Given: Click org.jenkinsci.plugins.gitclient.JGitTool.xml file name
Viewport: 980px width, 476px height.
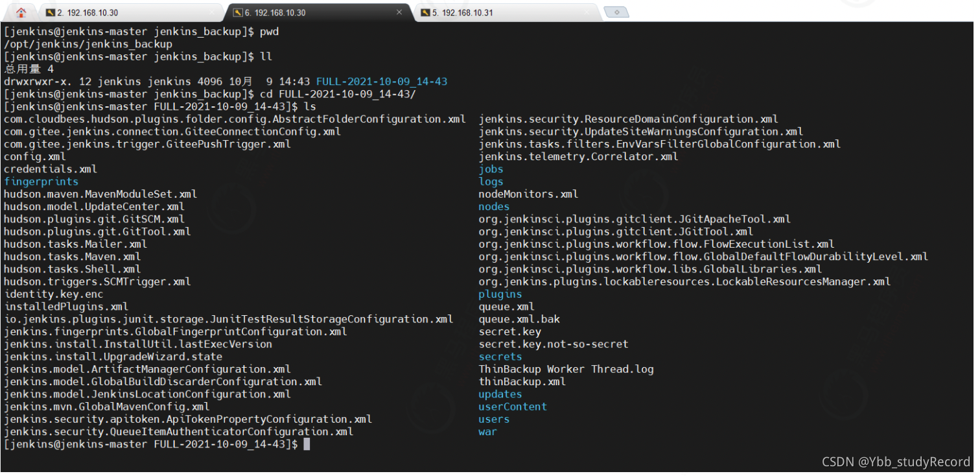Looking at the screenshot, I should (x=616, y=232).
